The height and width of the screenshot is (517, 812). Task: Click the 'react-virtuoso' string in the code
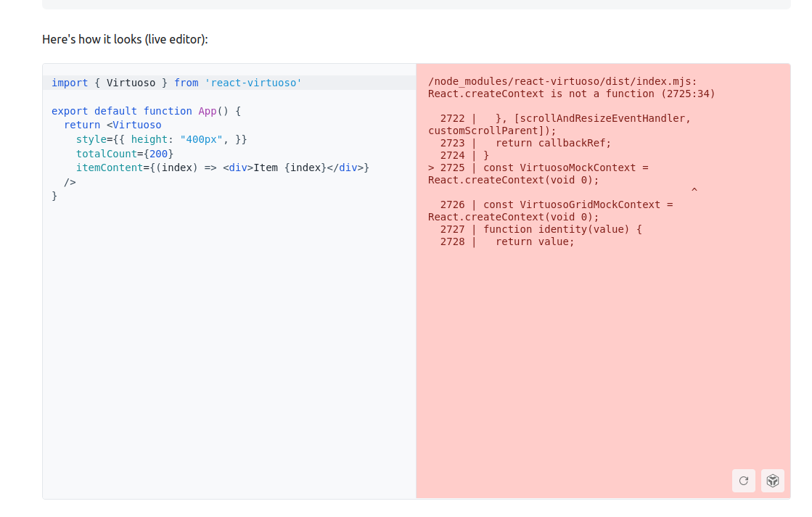[x=253, y=83]
